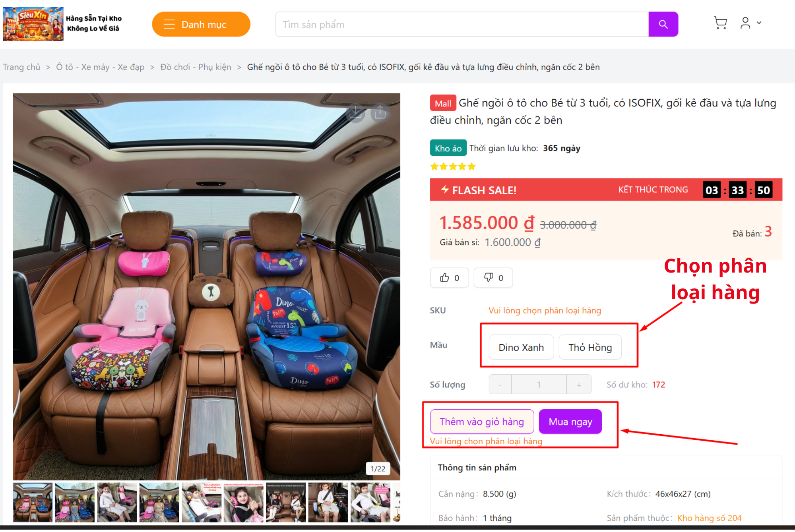Viewport: 795px width, 532px height.
Task: Click the share icon on product photo
Action: pos(380,113)
